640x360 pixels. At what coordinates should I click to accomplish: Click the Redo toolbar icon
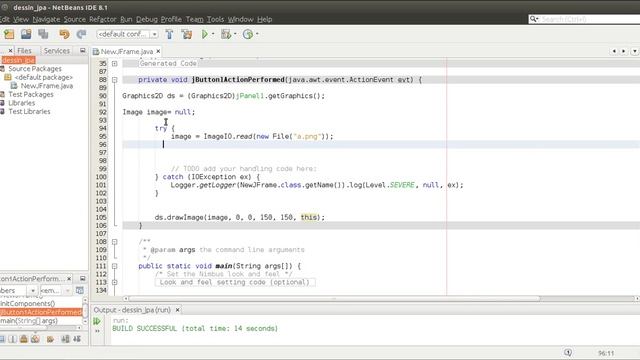[81, 34]
